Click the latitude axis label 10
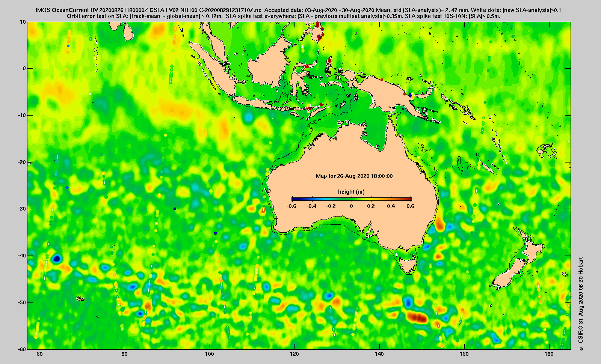This screenshot has width=601, height=364. coord(23,22)
